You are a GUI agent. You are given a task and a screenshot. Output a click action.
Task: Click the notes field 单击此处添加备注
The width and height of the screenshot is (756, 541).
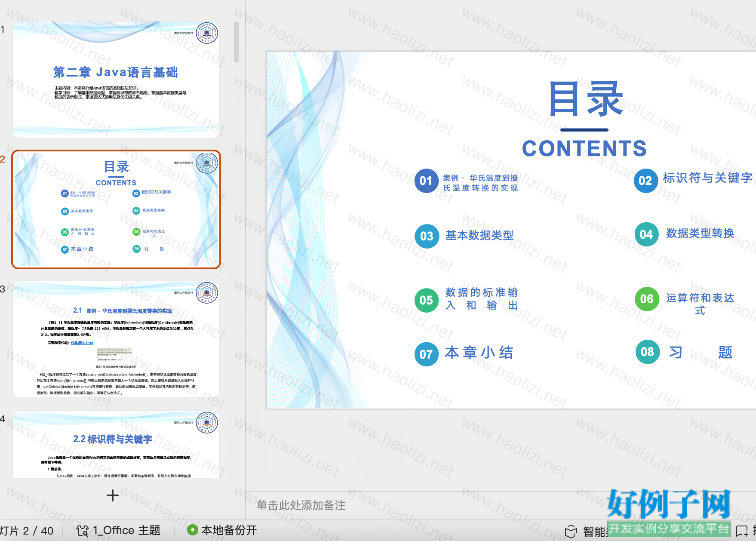point(301,505)
